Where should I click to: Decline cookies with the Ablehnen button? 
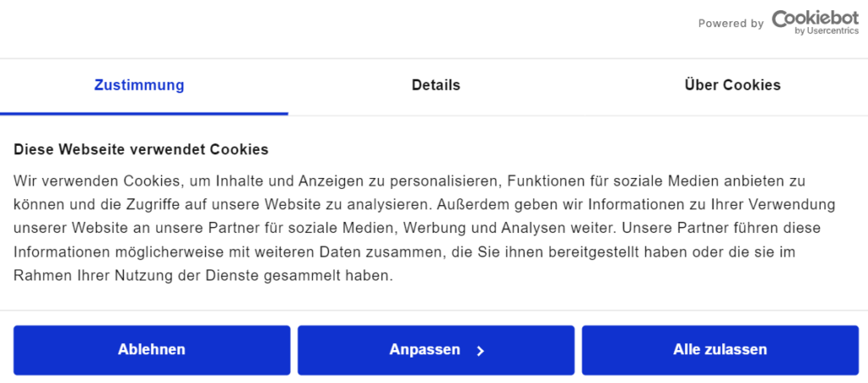152,350
